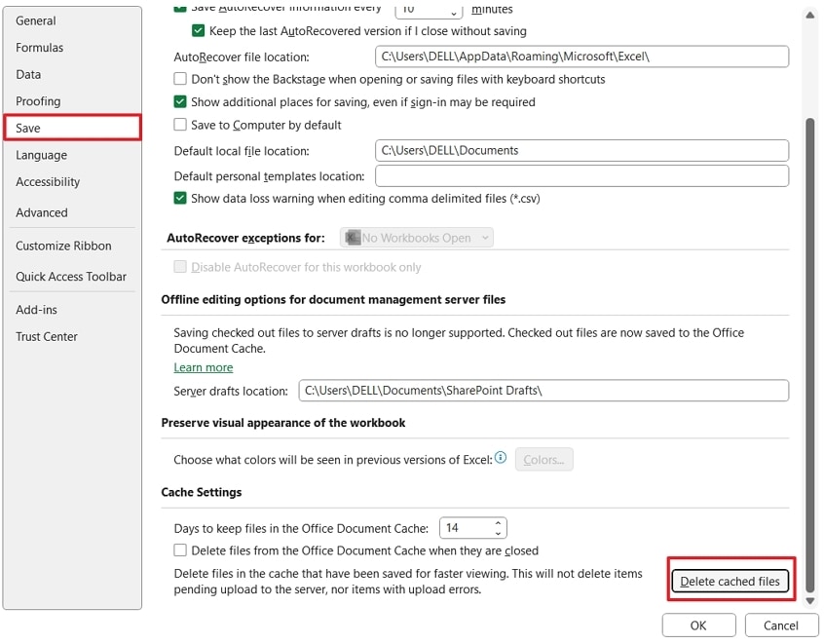Screen dimensions: 824x644
Task: Click inside the Default personal templates location field
Action: point(581,175)
